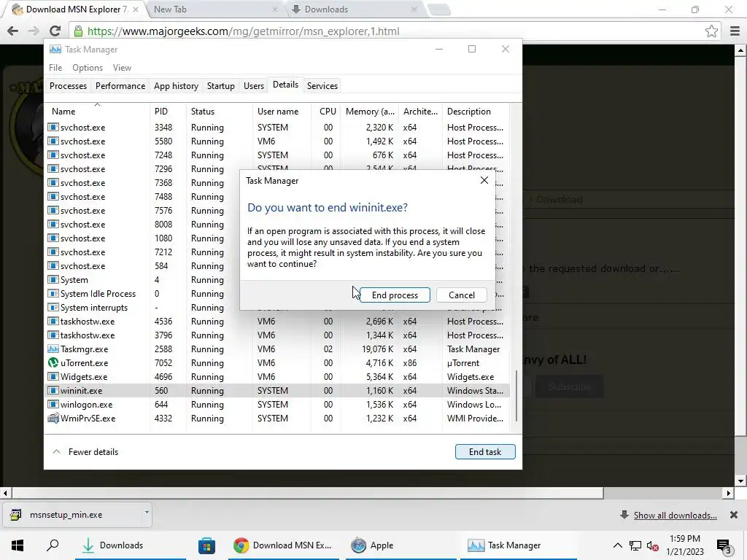Expand the msnsetup_min.exe download options arrow
The height and width of the screenshot is (560, 747).
(146, 513)
